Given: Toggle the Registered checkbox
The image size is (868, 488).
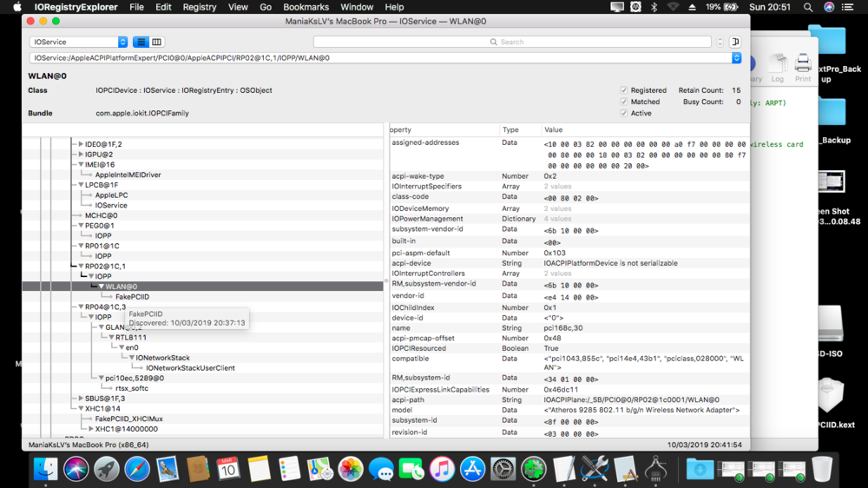Looking at the screenshot, I should tap(624, 90).
